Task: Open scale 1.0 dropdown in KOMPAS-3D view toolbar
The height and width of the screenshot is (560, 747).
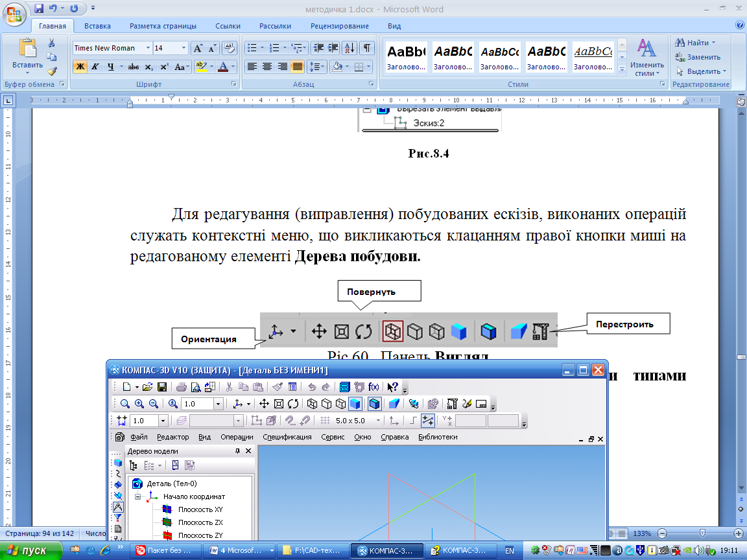Action: [x=218, y=404]
